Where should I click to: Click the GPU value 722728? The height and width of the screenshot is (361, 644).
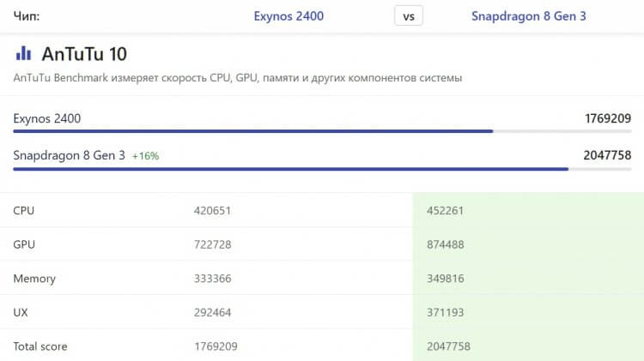212,244
